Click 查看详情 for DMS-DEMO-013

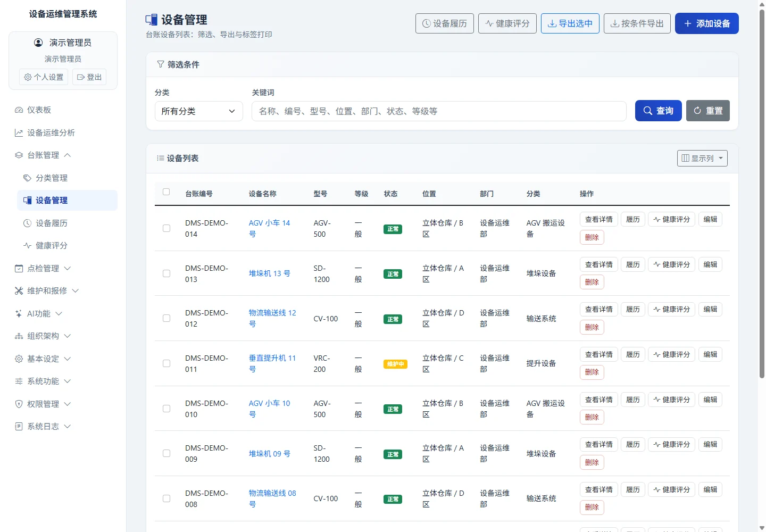tap(599, 264)
